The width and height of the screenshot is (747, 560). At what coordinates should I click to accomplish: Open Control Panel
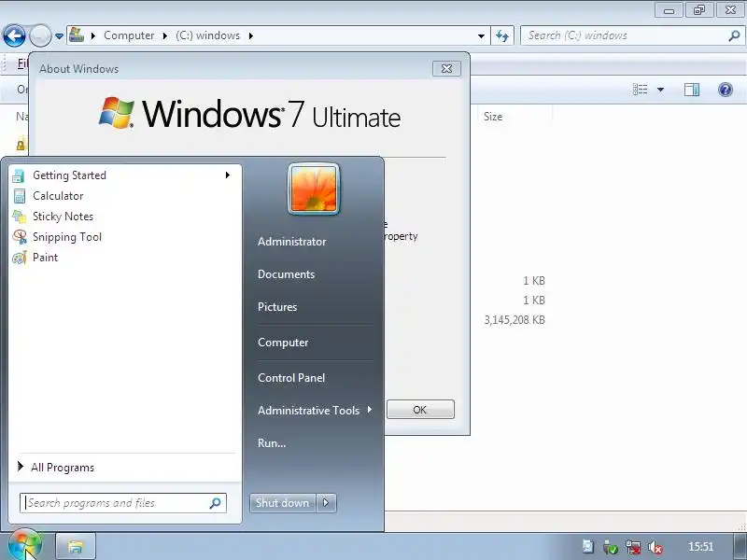(x=291, y=378)
